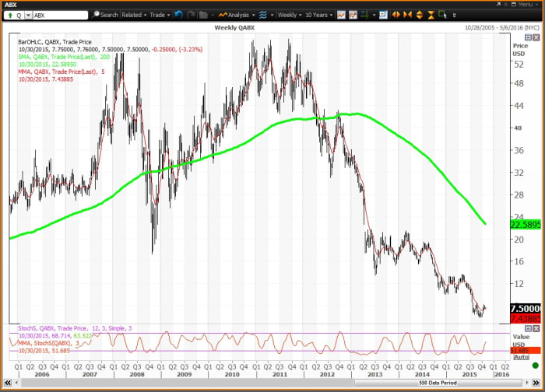Click the expand vertically orange arrows icon
This screenshot has height=392, width=545.
(x=420, y=15)
